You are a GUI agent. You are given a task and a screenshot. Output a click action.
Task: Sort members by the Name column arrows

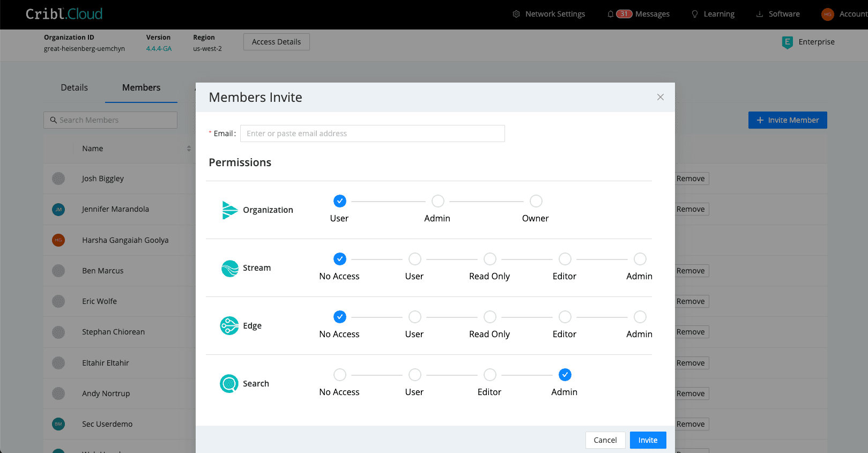(x=189, y=148)
